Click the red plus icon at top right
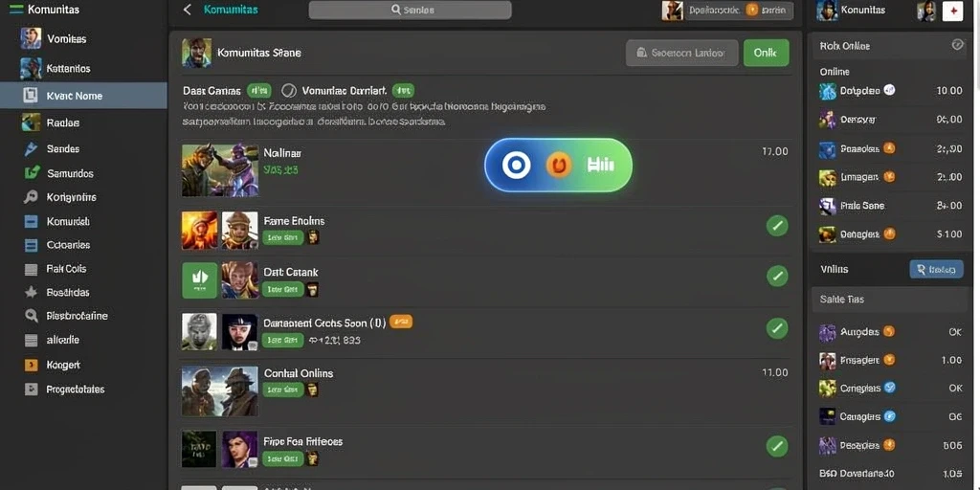 [x=952, y=11]
